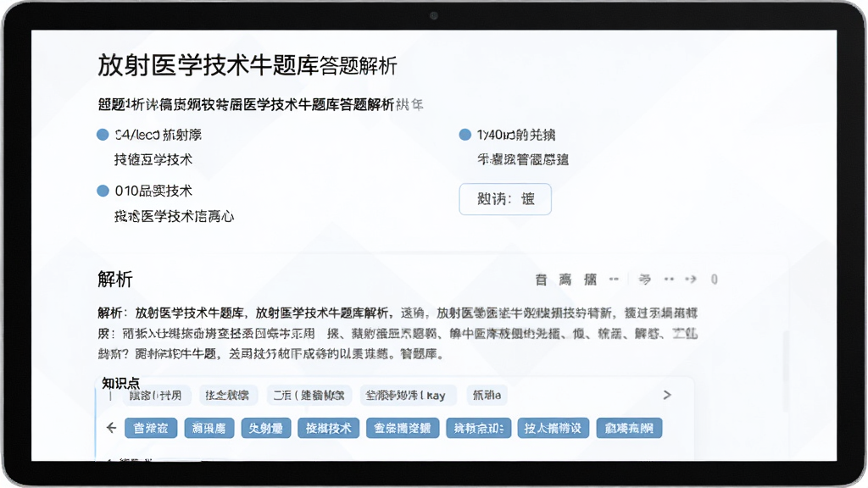Select the answer option labelled with '/lecd'

point(149,135)
